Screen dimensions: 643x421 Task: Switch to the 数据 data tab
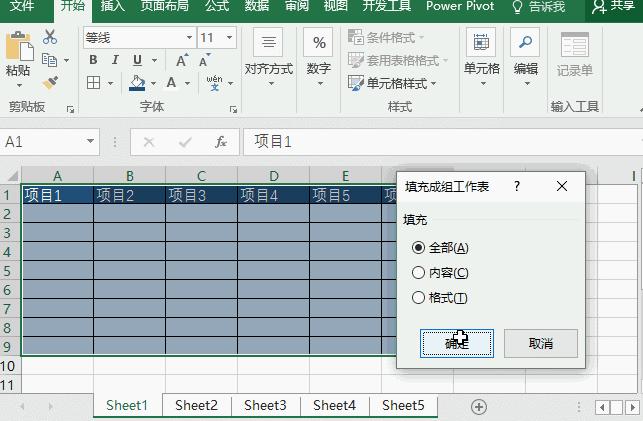click(x=257, y=7)
